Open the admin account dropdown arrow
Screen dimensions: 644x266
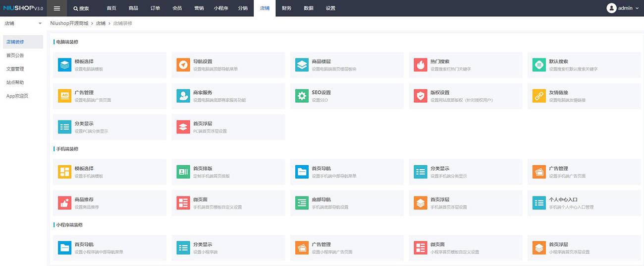pos(637,8)
